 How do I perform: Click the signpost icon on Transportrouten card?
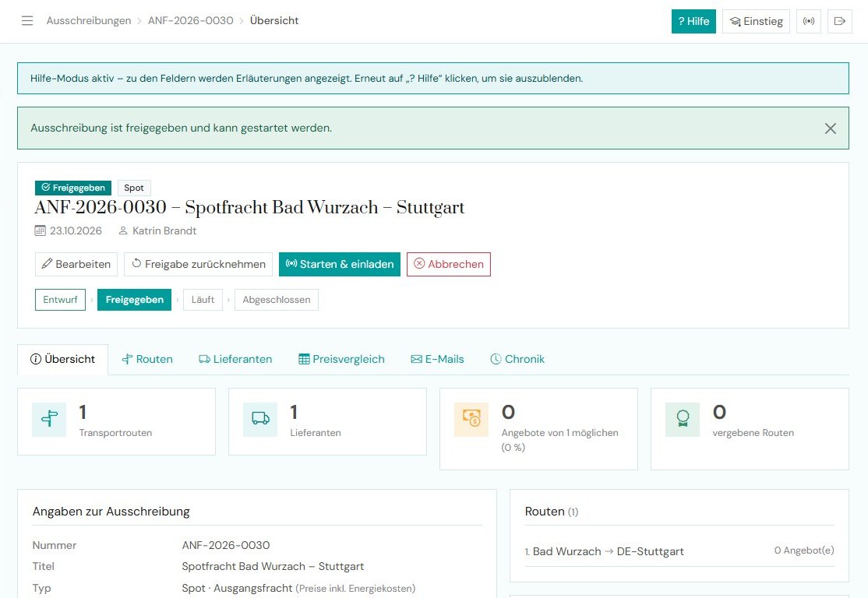[x=49, y=420]
